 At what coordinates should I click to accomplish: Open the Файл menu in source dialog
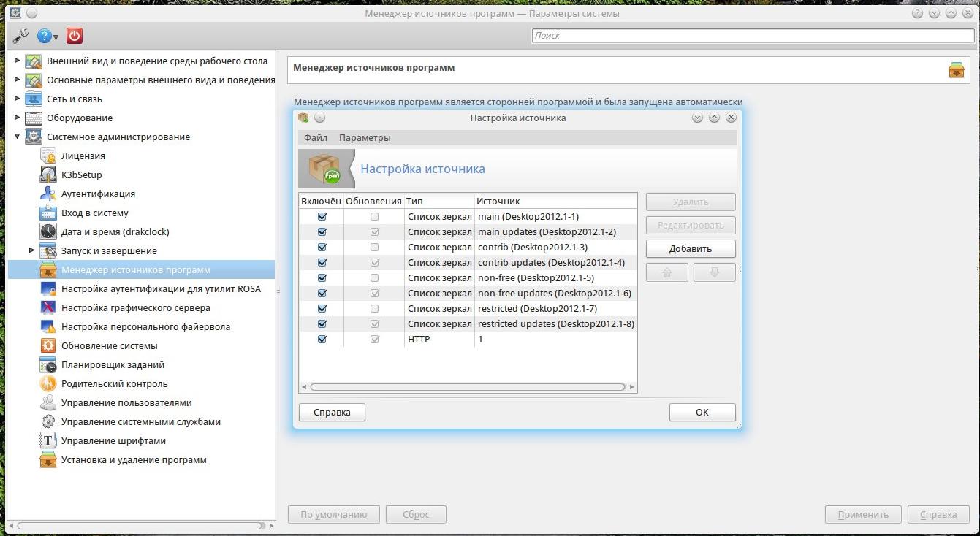(316, 138)
